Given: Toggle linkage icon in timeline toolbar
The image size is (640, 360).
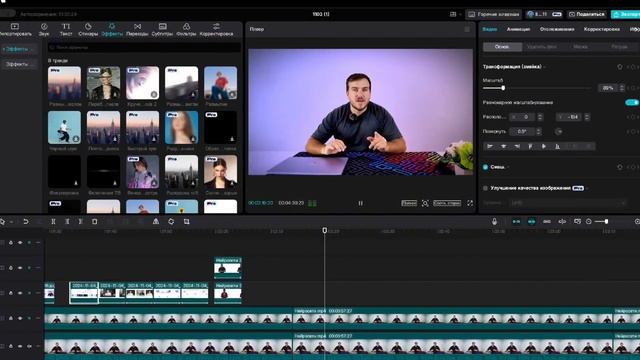Looking at the screenshot, I should click(547, 222).
